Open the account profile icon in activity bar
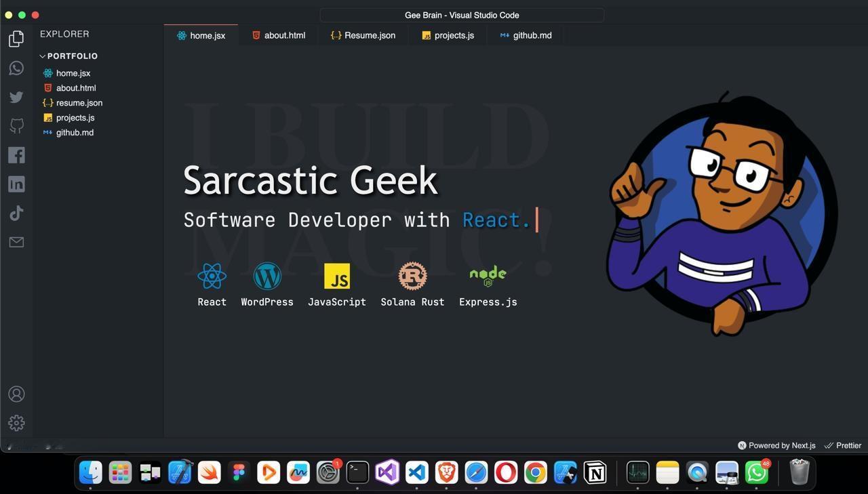 coord(16,394)
